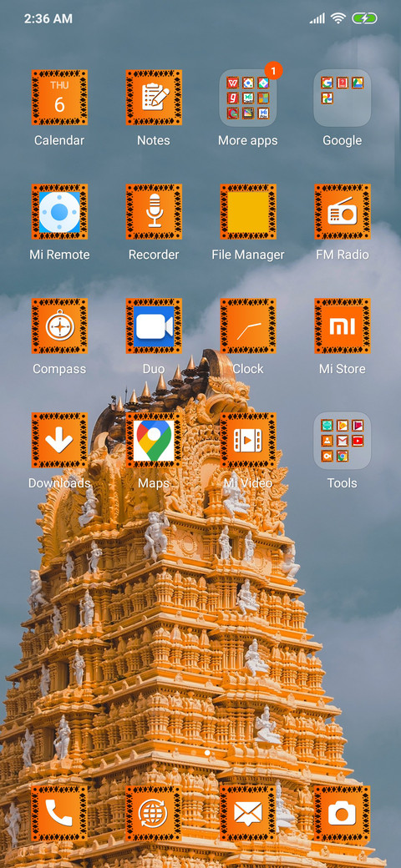The width and height of the screenshot is (401, 868).
Task: Tap the "Calendar" label
Action: (x=59, y=140)
